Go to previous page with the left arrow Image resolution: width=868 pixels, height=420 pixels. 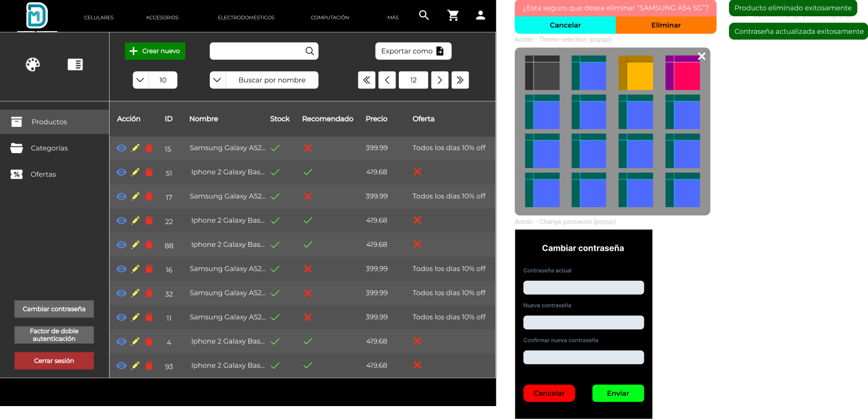(387, 80)
